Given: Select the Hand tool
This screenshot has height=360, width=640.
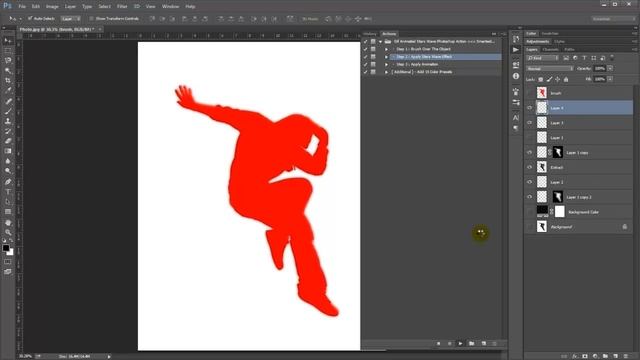Looking at the screenshot, I should click(x=8, y=222).
